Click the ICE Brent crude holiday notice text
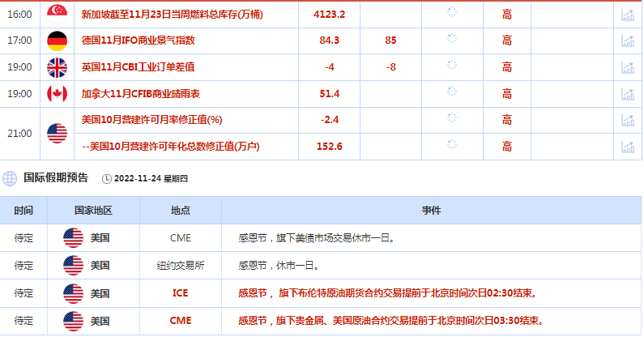The image size is (644, 337). (x=386, y=292)
